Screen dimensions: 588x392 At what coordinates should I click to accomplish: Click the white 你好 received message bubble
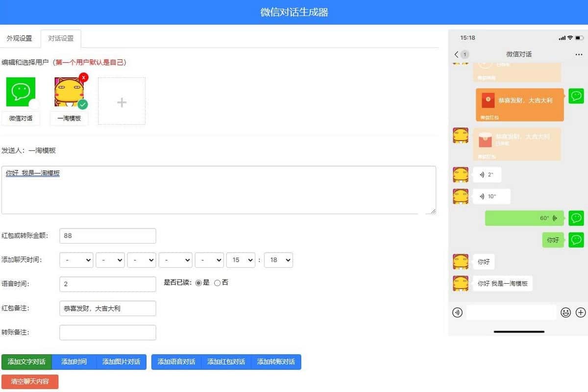(x=484, y=262)
